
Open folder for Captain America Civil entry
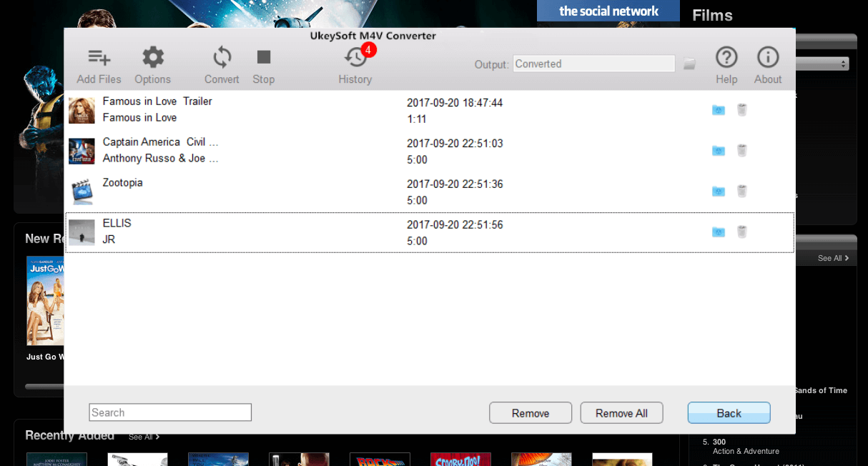click(719, 150)
